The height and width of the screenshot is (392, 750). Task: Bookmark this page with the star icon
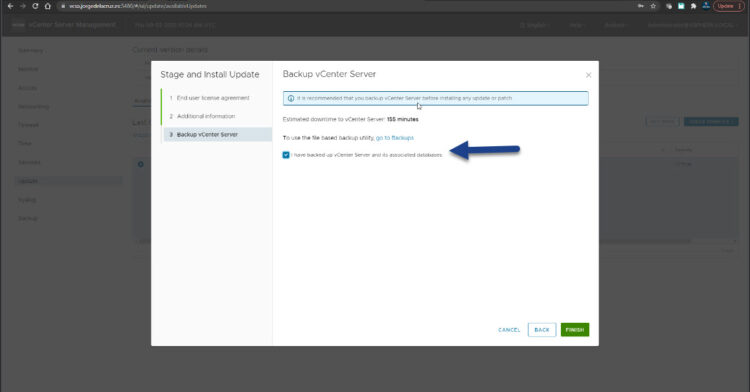pyautogui.click(x=653, y=6)
